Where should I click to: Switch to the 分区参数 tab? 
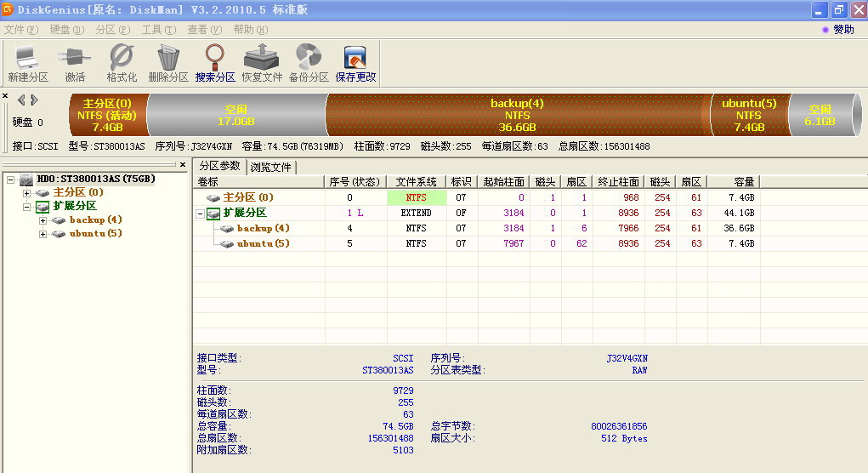pos(220,166)
